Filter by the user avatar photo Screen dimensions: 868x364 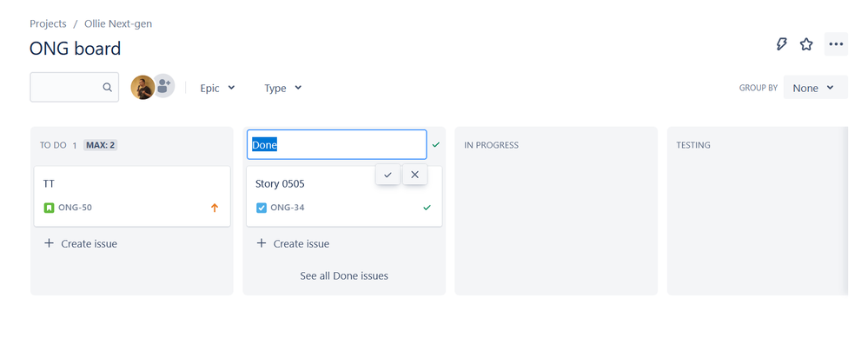142,87
